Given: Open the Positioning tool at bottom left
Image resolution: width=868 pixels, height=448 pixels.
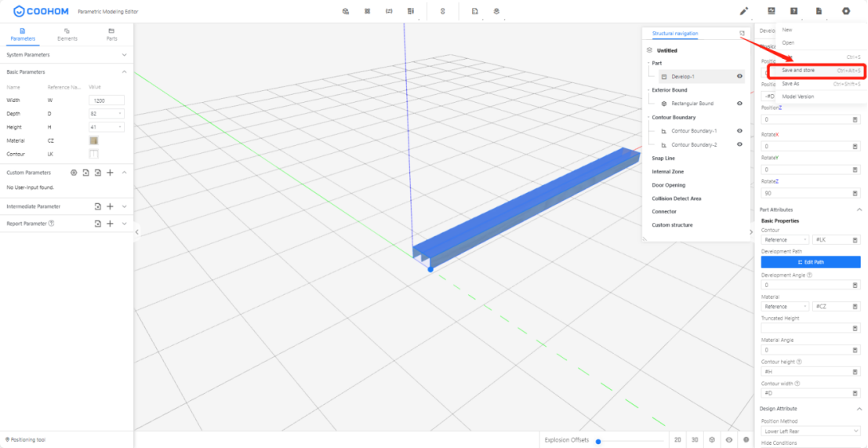Looking at the screenshot, I should [25, 439].
